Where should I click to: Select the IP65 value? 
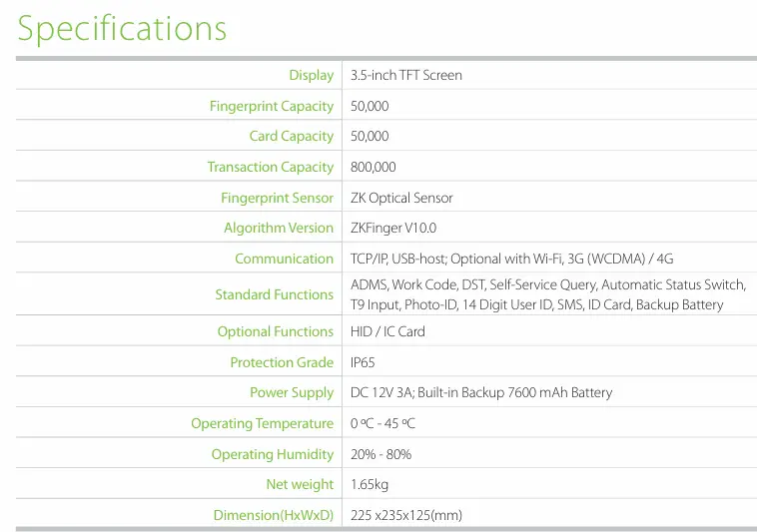363,362
